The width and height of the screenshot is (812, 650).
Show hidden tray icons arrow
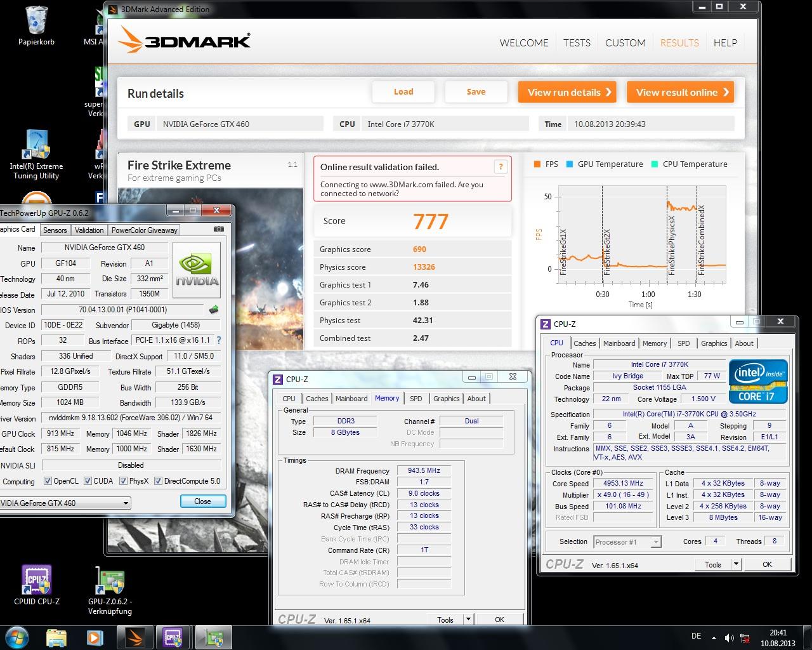click(x=714, y=637)
